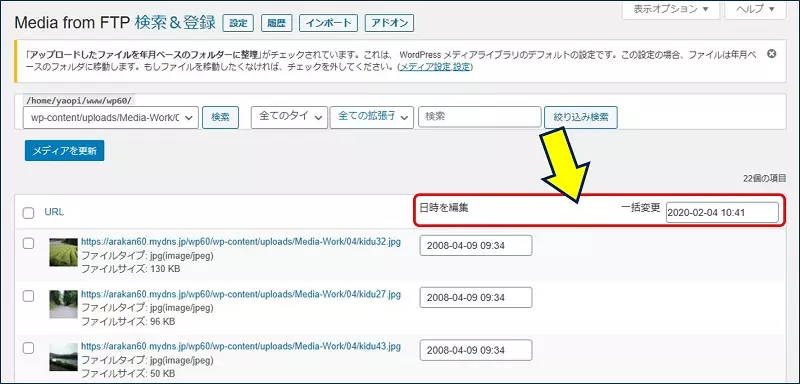
Task: Click the kidu32.jpg thumbnail image
Action: 64,252
